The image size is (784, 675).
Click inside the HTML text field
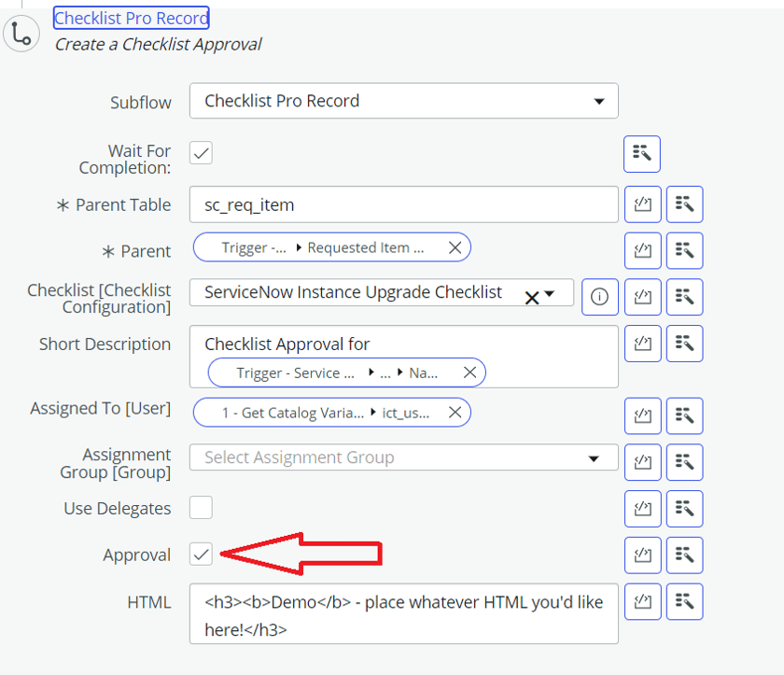coord(401,612)
